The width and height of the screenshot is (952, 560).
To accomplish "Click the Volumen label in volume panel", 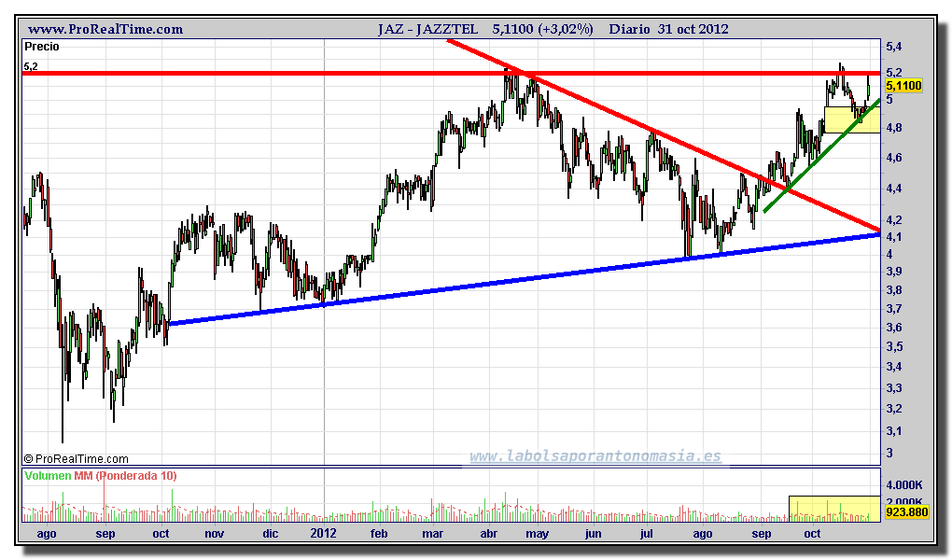I will coord(48,476).
